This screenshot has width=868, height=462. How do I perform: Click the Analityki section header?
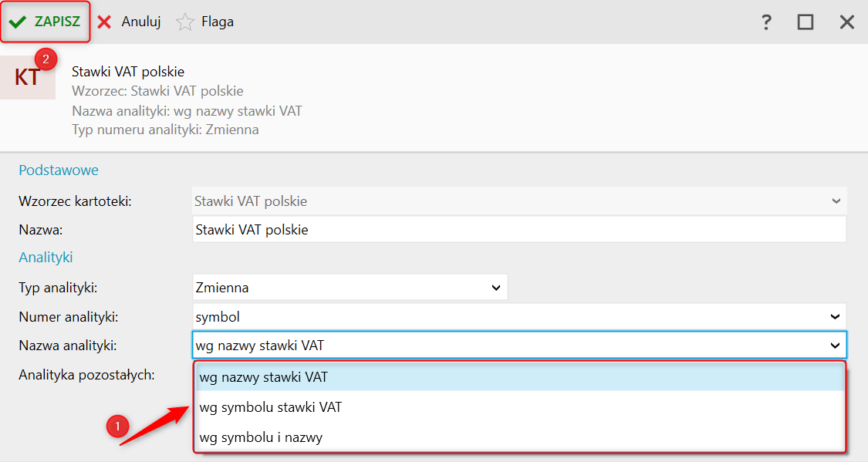click(46, 258)
